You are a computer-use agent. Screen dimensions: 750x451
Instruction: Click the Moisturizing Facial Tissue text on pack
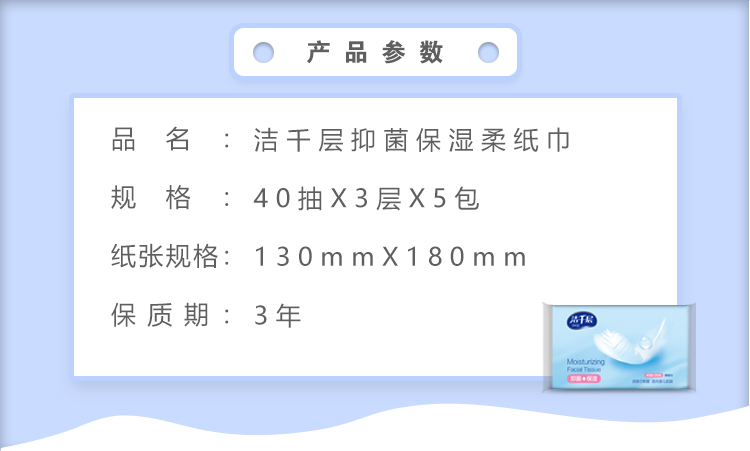click(x=585, y=365)
